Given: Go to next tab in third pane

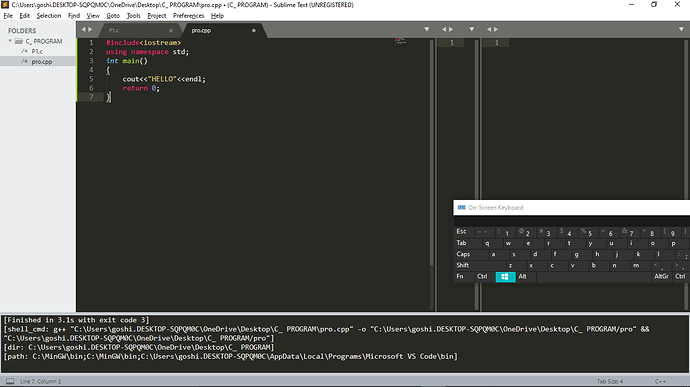Looking at the screenshot, I should coord(496,29).
